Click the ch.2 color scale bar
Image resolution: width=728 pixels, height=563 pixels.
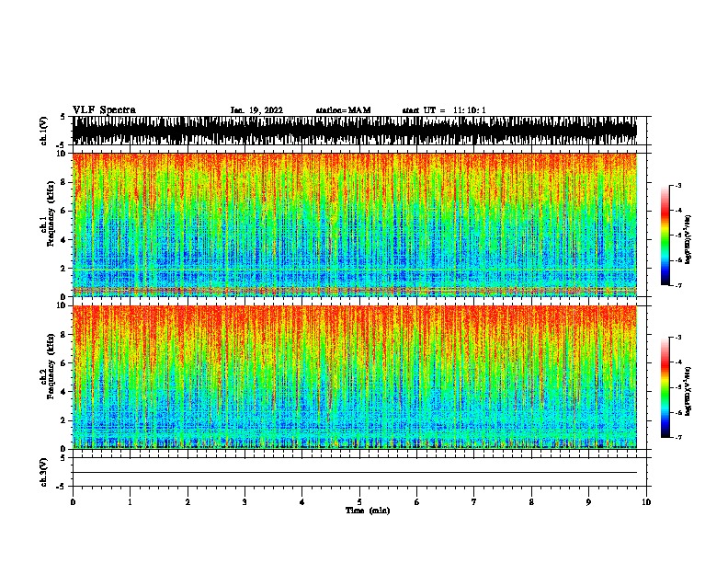(665, 387)
